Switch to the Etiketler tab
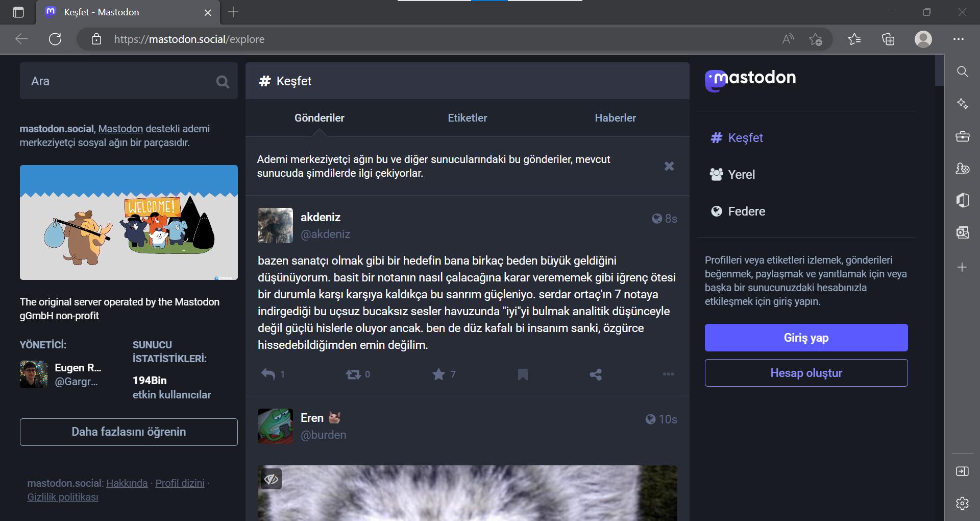Screen dimensions: 980x521 [468, 118]
